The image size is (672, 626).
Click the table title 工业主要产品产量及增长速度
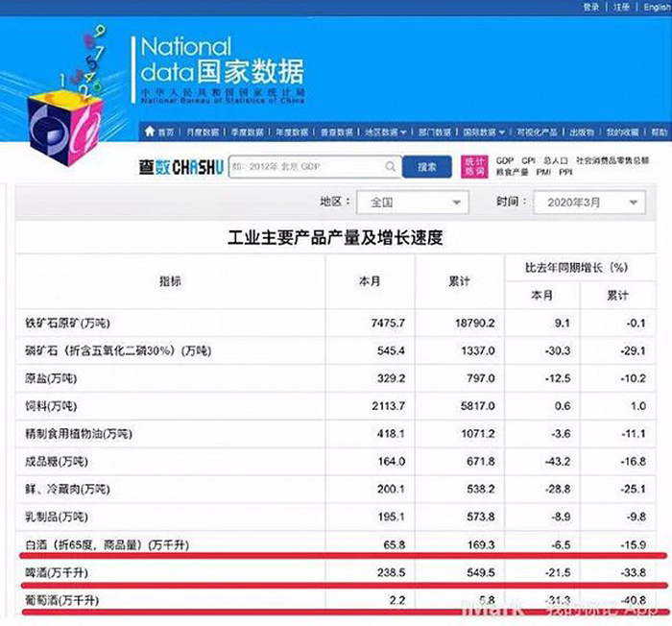click(x=335, y=237)
